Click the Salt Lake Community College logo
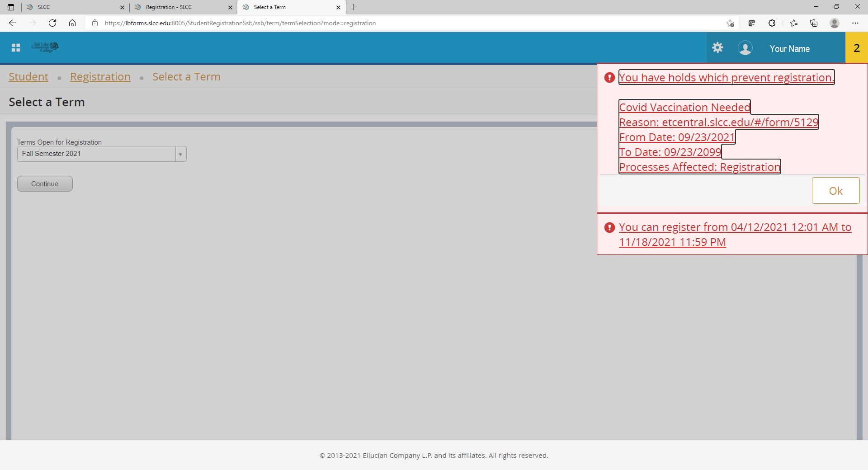Image resolution: width=868 pixels, height=470 pixels. 45,47
